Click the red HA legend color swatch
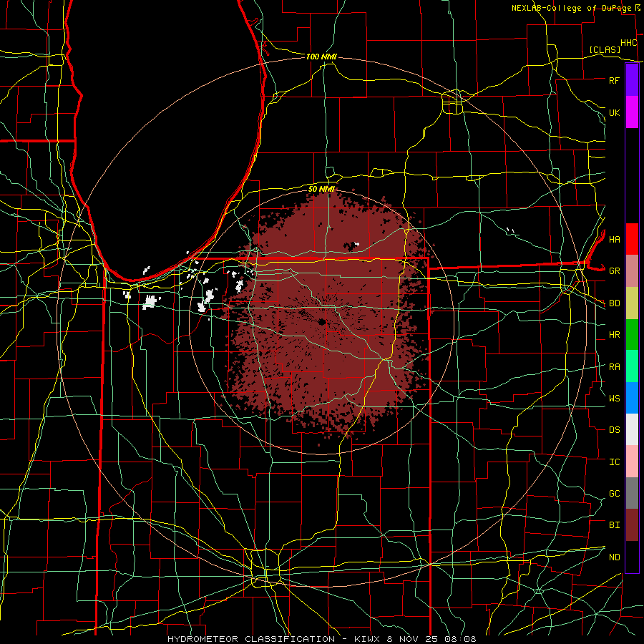644x644 pixels. tap(632, 239)
